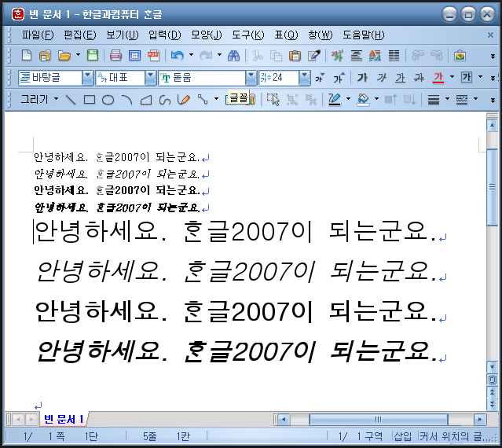
Task: Open print preview
Action: (134, 55)
